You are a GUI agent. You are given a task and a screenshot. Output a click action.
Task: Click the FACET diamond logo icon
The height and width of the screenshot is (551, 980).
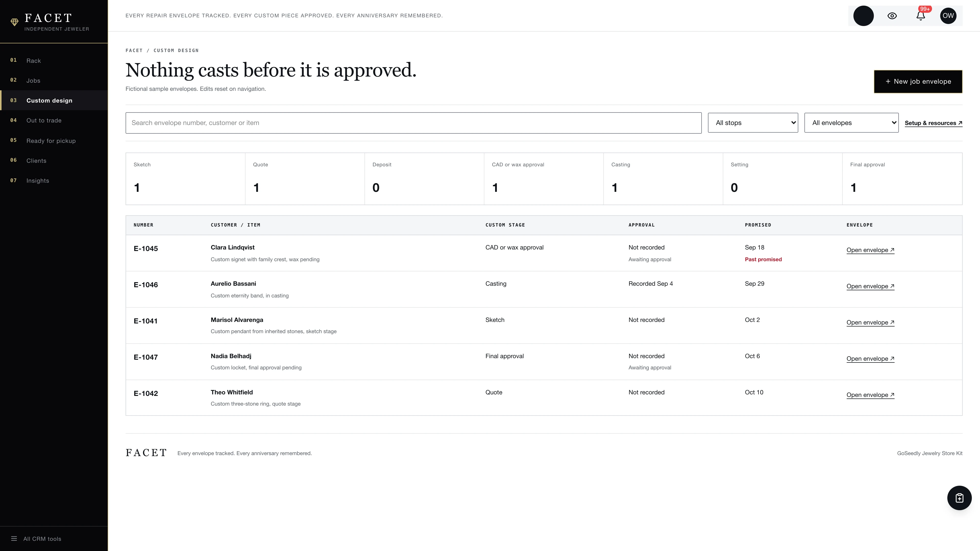pyautogui.click(x=15, y=22)
